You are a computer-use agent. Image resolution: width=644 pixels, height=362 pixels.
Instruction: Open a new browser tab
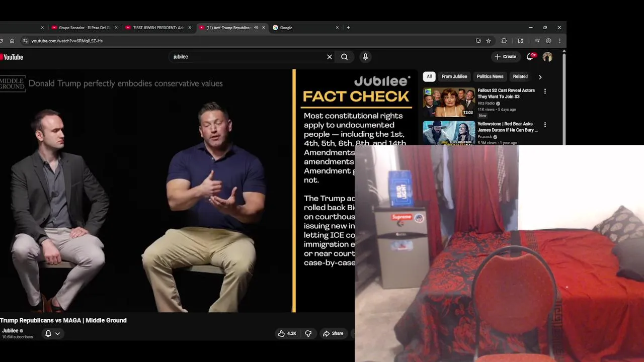[x=348, y=28]
